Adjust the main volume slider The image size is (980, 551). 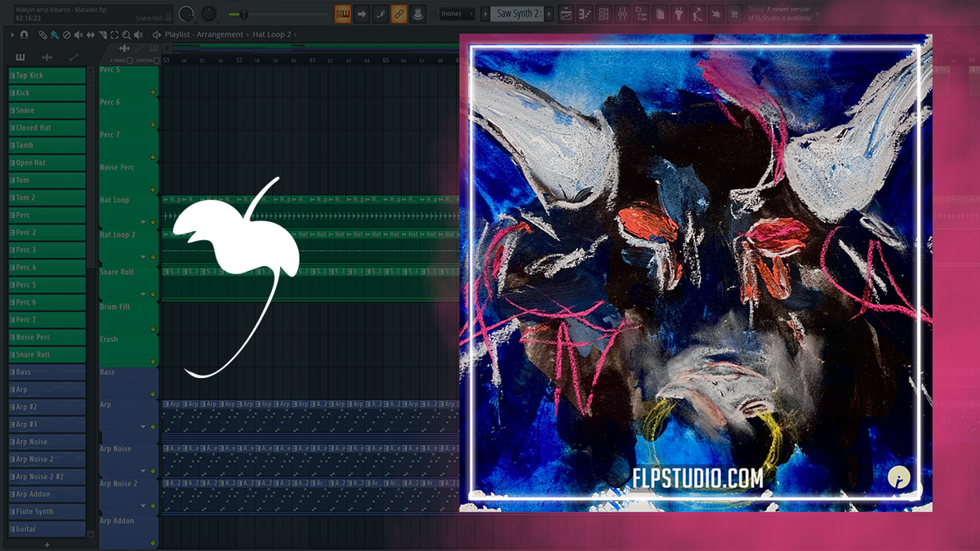(245, 12)
